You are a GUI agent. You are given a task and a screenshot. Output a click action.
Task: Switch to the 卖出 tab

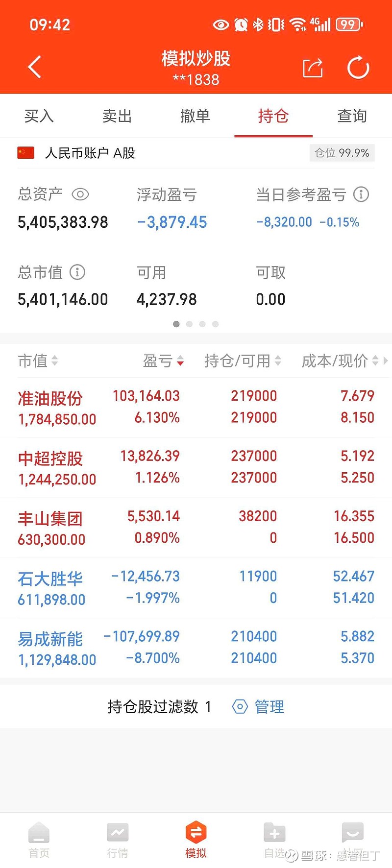pos(117,116)
